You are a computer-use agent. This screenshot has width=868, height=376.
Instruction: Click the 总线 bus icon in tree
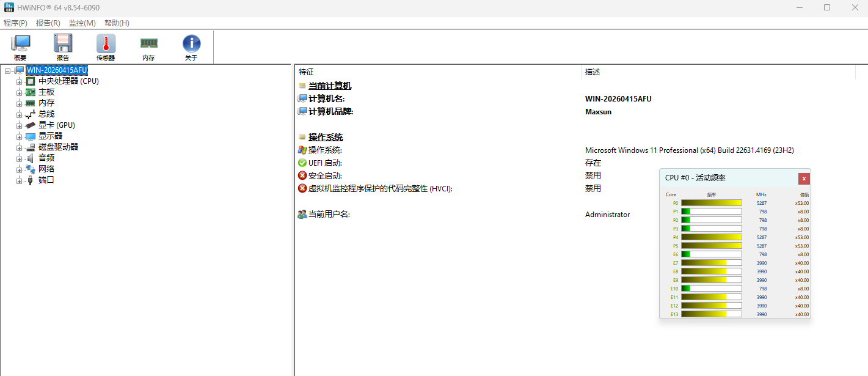point(31,114)
